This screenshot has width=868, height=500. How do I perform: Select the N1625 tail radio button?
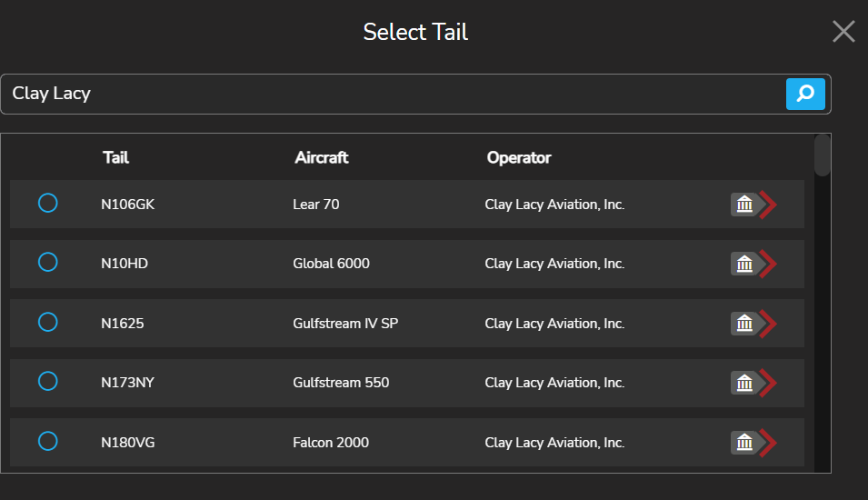(48, 322)
